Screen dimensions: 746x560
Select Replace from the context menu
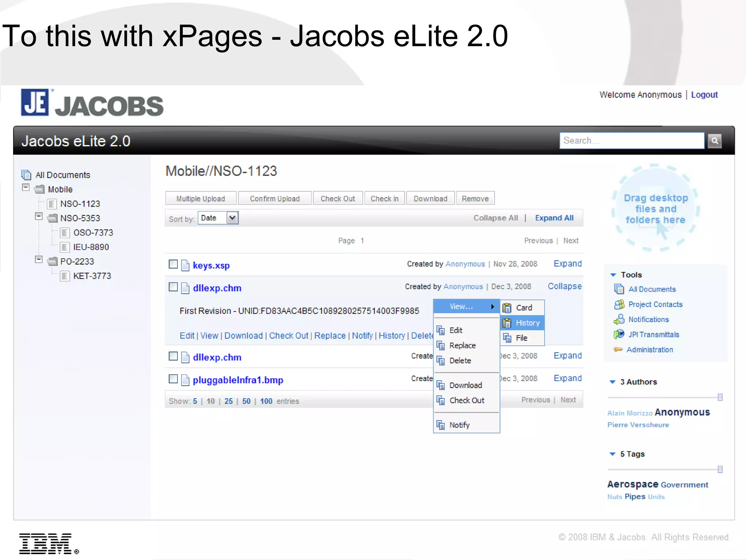[466, 345]
